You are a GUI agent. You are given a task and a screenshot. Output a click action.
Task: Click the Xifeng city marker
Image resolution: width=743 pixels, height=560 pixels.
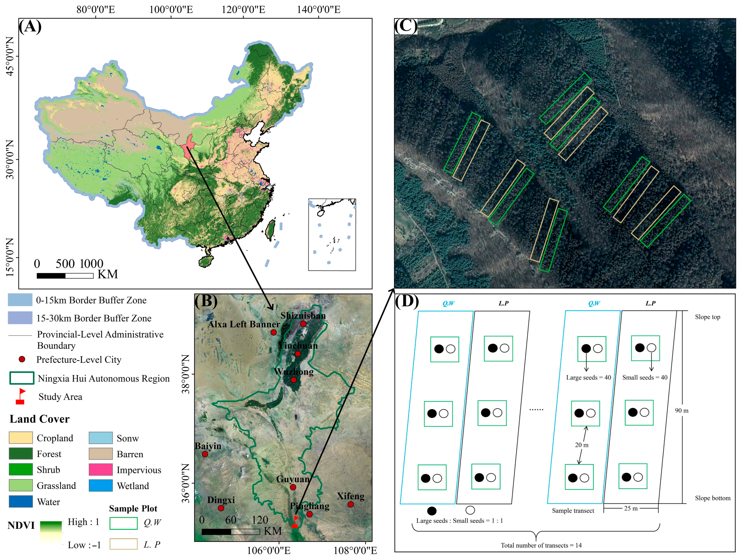tap(351, 504)
